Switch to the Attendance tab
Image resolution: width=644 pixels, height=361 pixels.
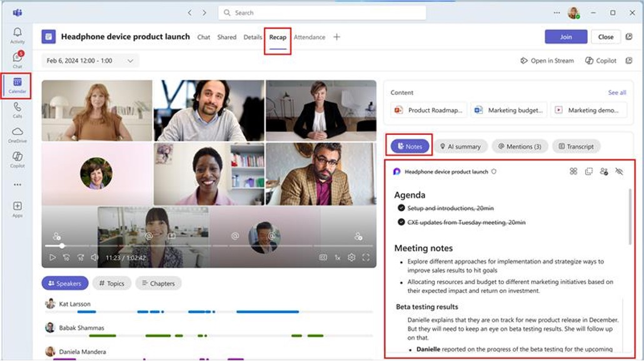[309, 37]
